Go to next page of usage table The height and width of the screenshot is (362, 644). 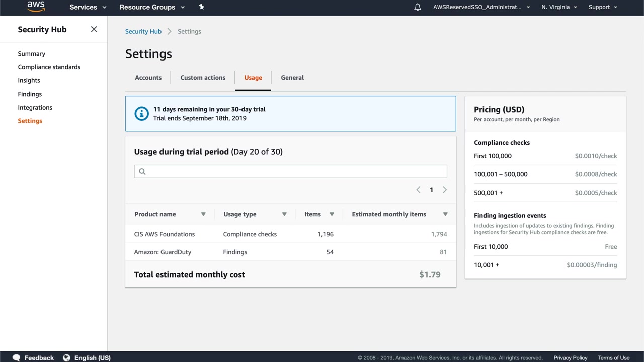pyautogui.click(x=444, y=190)
